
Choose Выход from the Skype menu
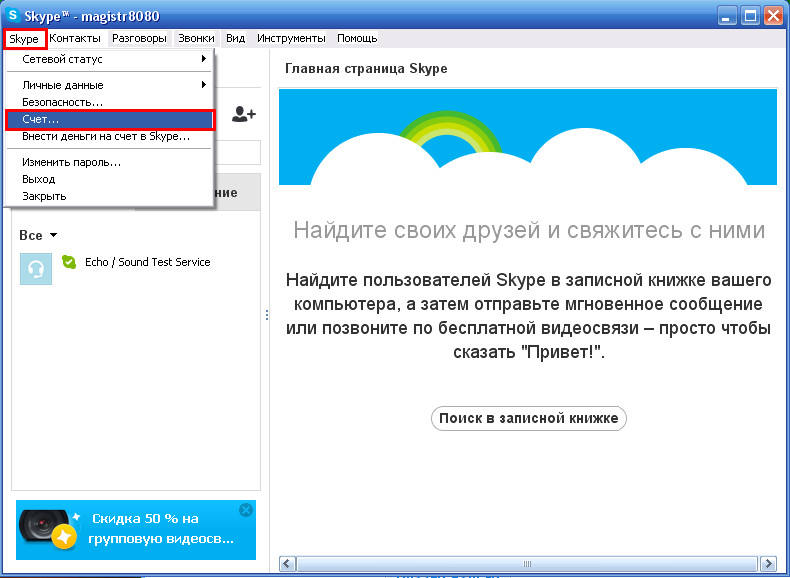(x=110, y=179)
